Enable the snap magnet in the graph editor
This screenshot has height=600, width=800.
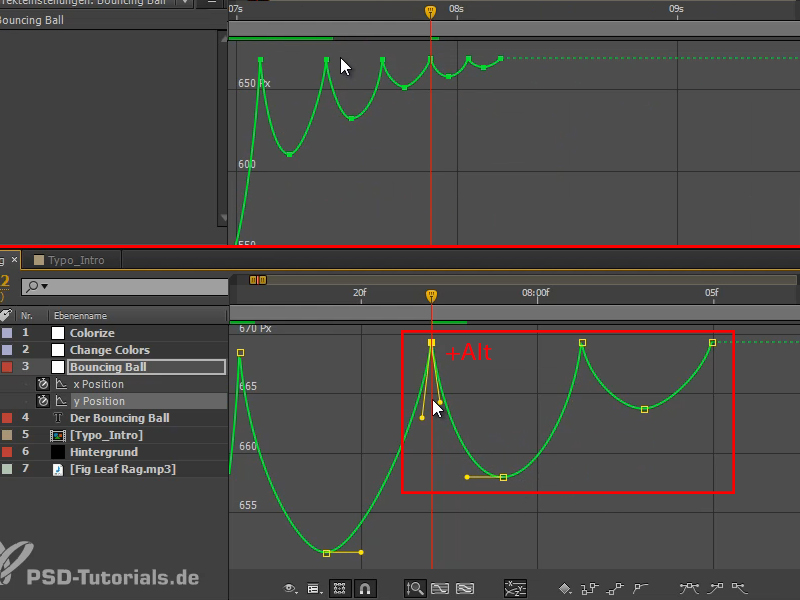point(365,588)
